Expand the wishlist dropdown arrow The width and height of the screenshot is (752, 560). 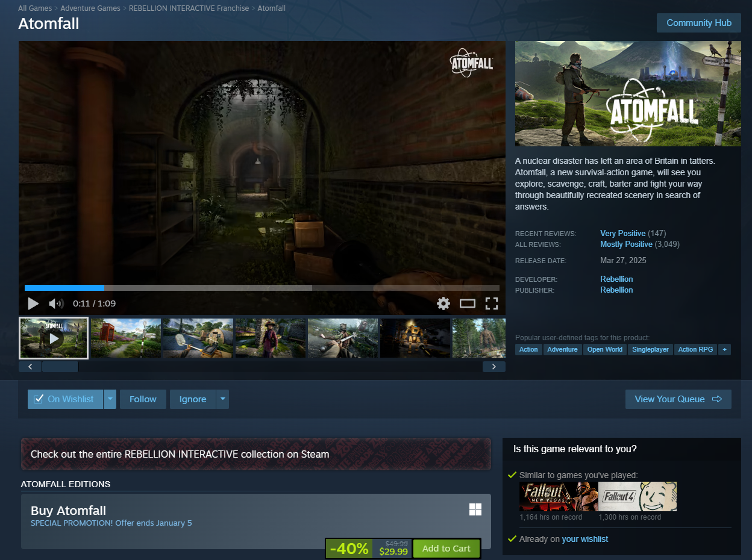110,399
